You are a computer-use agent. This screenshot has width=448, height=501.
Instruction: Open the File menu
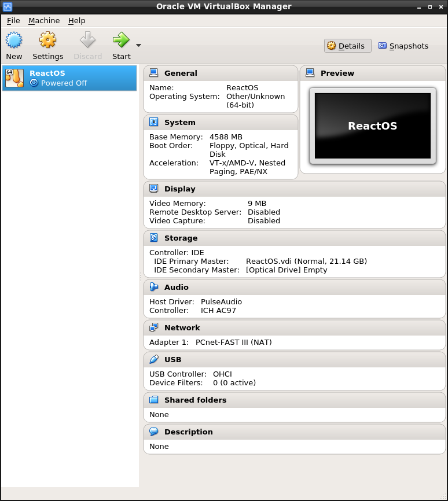(13, 20)
